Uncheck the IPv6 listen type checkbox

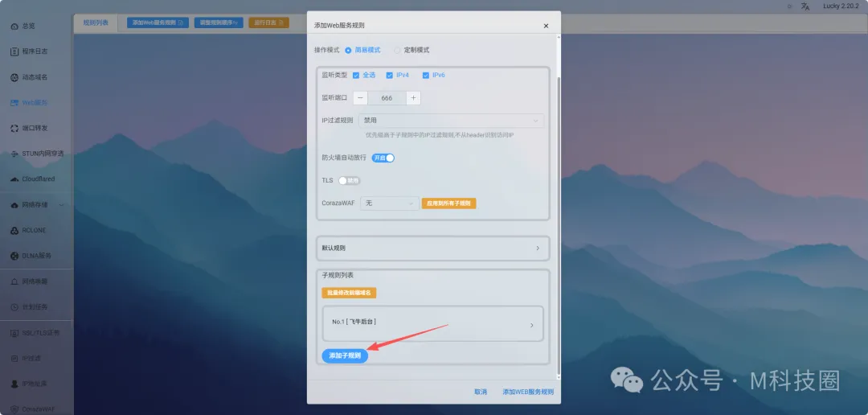[426, 76]
